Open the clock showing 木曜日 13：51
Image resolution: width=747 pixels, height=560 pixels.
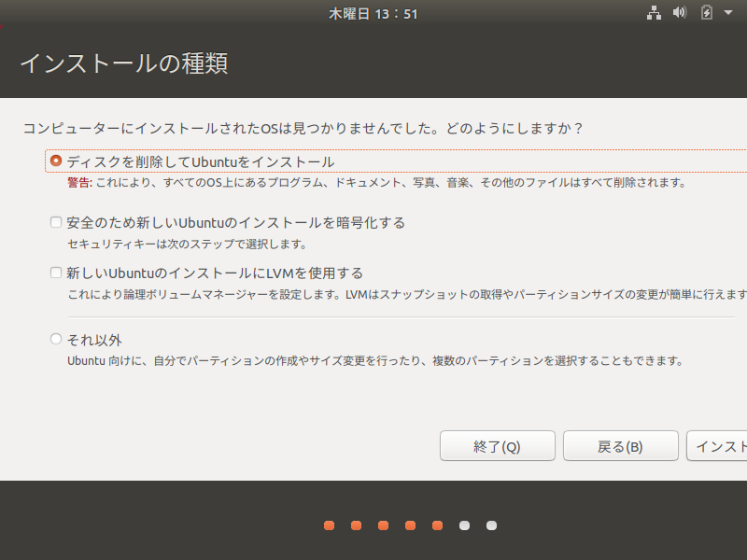click(x=373, y=14)
